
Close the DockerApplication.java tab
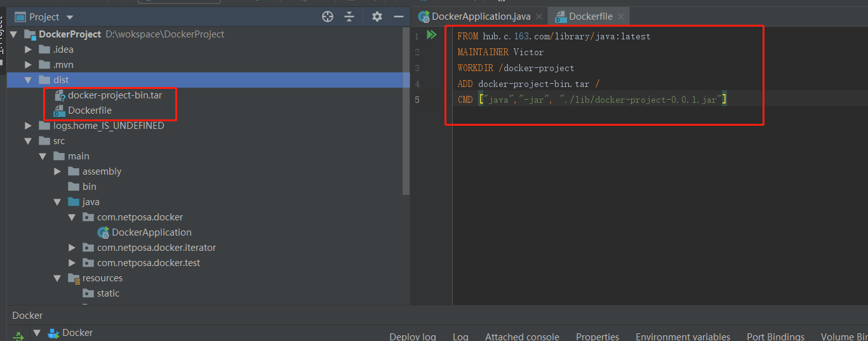(538, 17)
